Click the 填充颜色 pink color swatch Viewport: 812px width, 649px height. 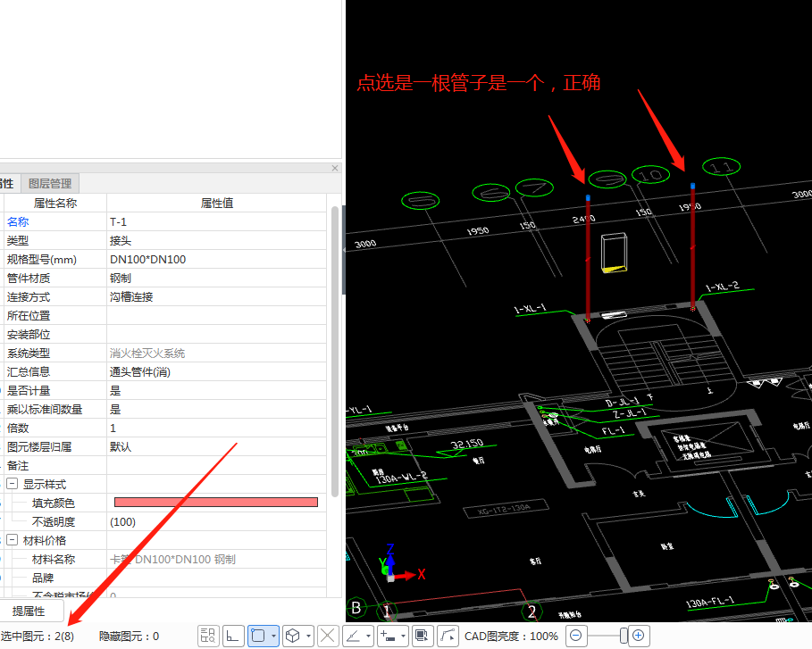(x=216, y=502)
